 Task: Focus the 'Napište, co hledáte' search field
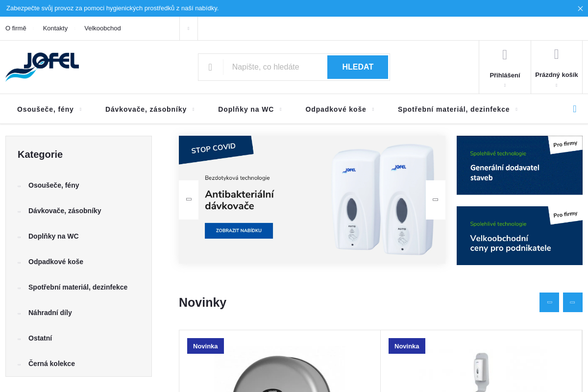[275, 67]
